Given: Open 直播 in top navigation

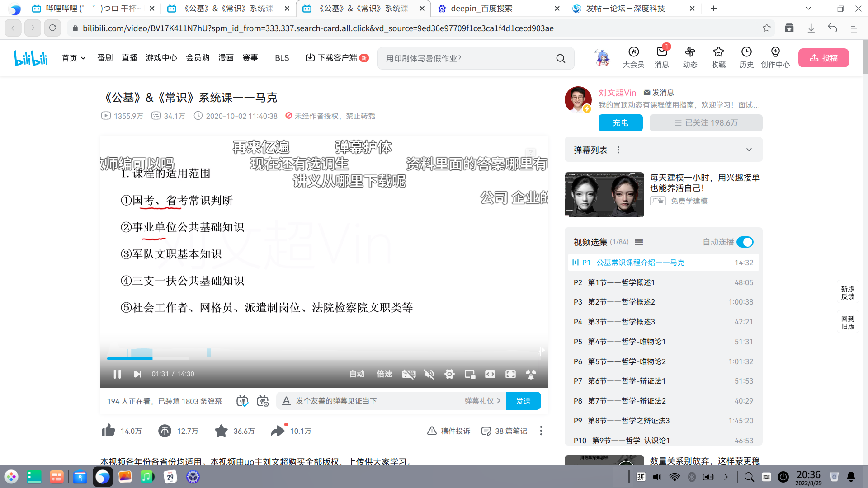Looking at the screenshot, I should (x=129, y=58).
